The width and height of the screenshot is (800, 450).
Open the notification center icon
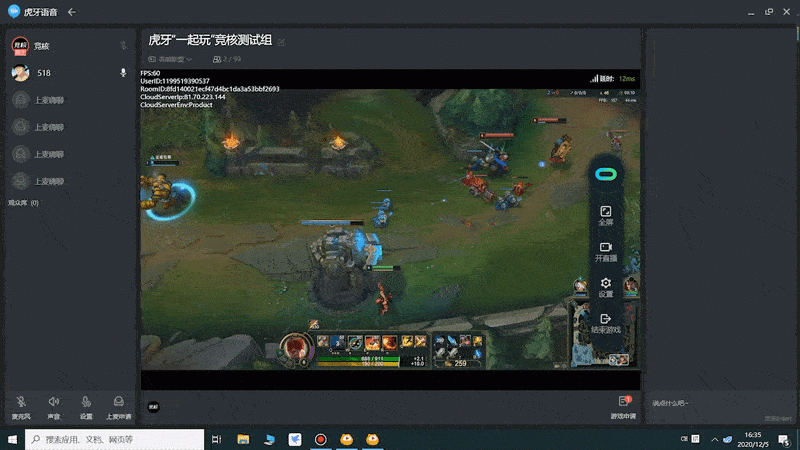tap(785, 439)
